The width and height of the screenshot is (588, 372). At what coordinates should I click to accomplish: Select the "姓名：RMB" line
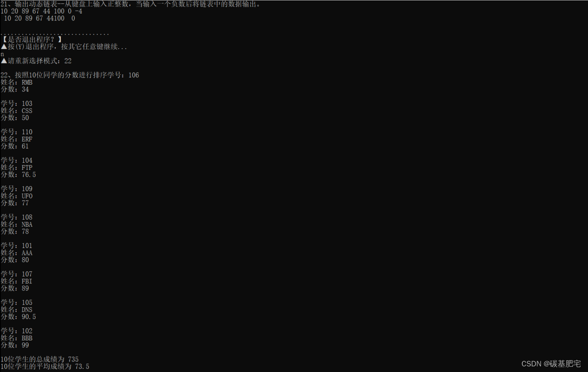coord(17,82)
